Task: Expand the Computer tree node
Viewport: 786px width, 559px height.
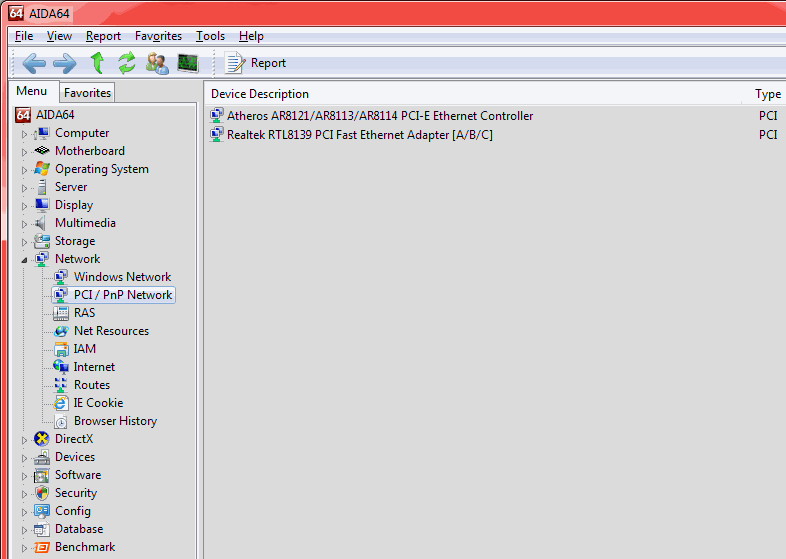Action: 24,134
